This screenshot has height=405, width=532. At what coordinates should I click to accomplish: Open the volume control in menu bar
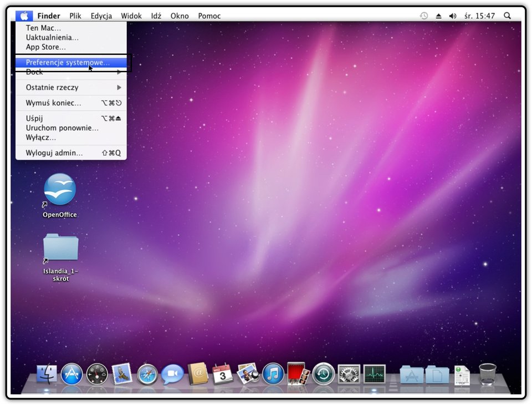(x=453, y=16)
